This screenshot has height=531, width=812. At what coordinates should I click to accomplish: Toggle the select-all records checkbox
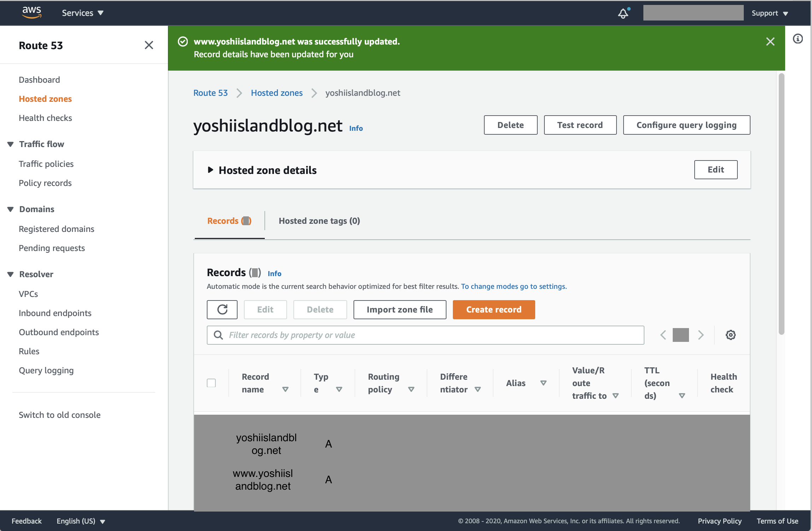pos(211,383)
